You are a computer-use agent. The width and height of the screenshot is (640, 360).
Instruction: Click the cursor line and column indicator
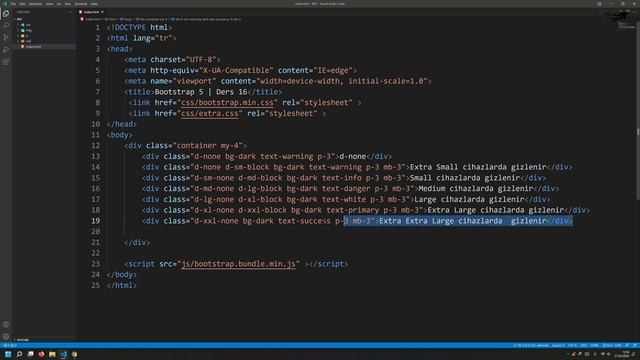531,345
